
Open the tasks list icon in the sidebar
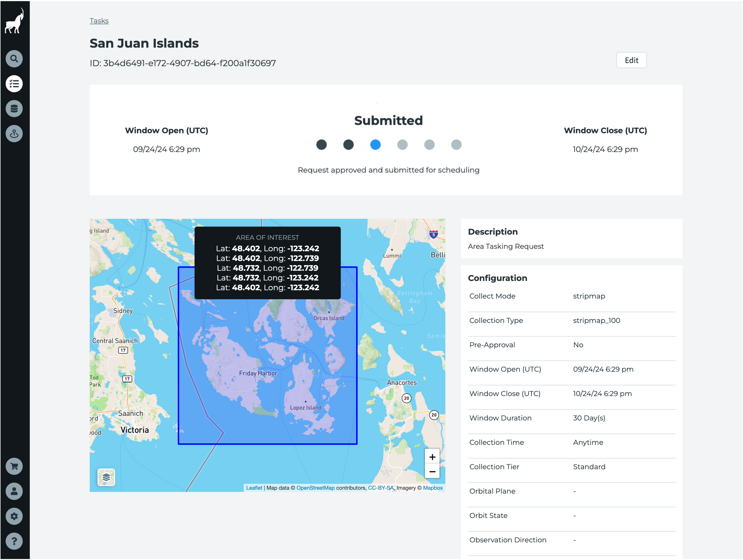14,84
